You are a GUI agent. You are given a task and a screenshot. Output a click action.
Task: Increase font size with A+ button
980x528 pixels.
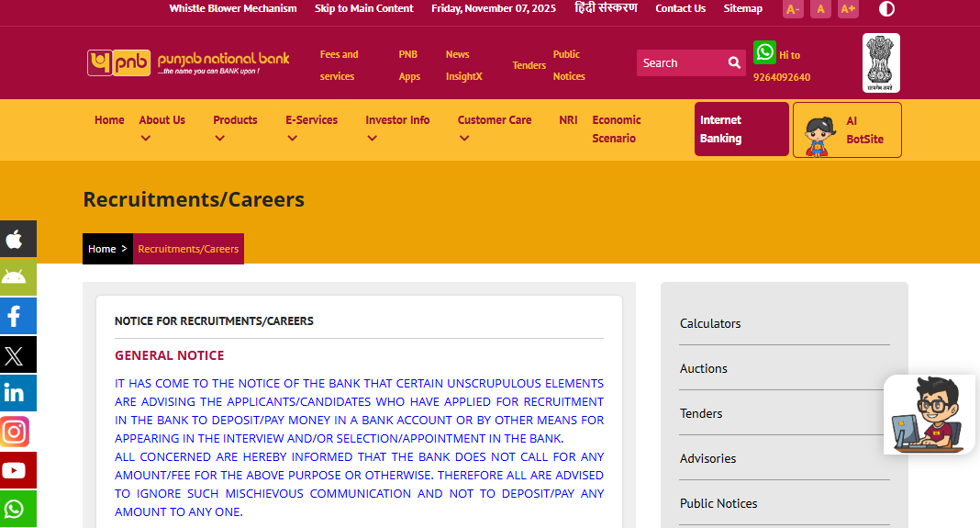tap(848, 9)
